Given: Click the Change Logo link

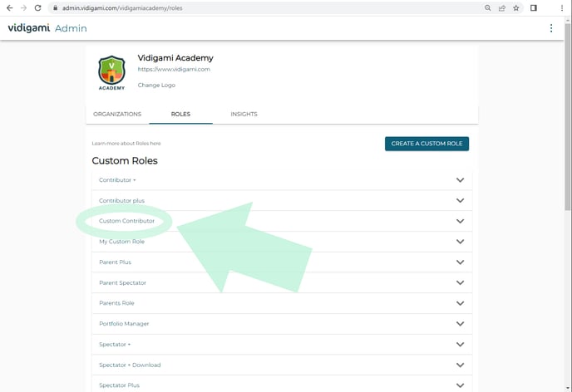Looking at the screenshot, I should click(156, 85).
